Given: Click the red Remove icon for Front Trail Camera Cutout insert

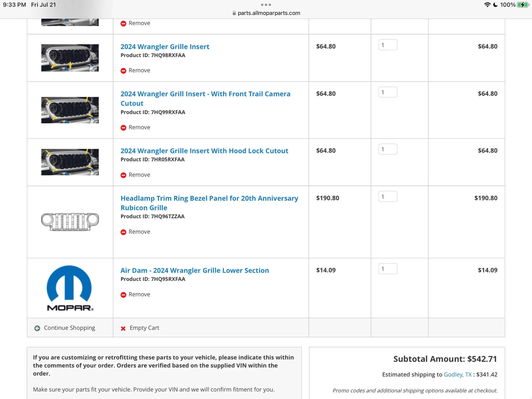Looking at the screenshot, I should click(123, 128).
